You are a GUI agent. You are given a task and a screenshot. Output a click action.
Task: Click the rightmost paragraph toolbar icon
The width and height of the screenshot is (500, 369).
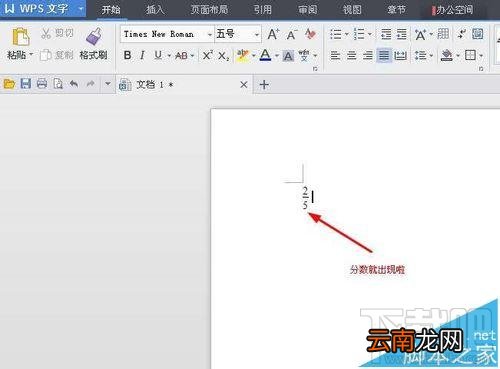[x=478, y=34]
